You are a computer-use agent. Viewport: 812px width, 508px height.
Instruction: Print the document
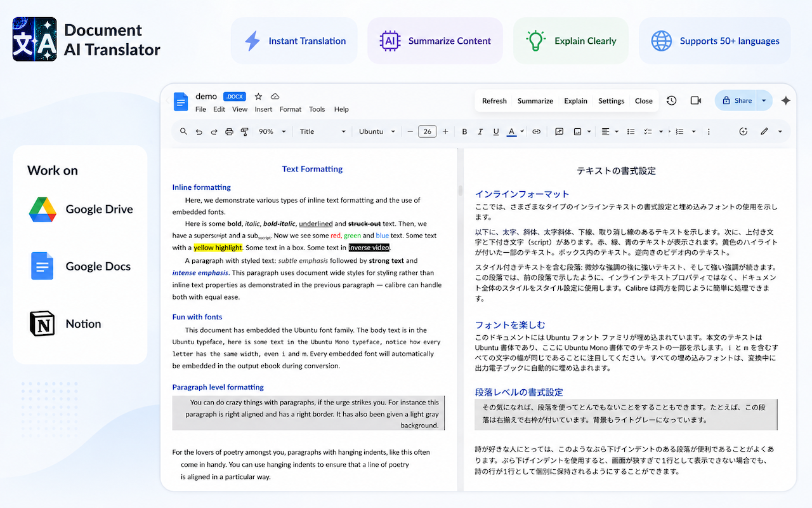[x=229, y=131]
